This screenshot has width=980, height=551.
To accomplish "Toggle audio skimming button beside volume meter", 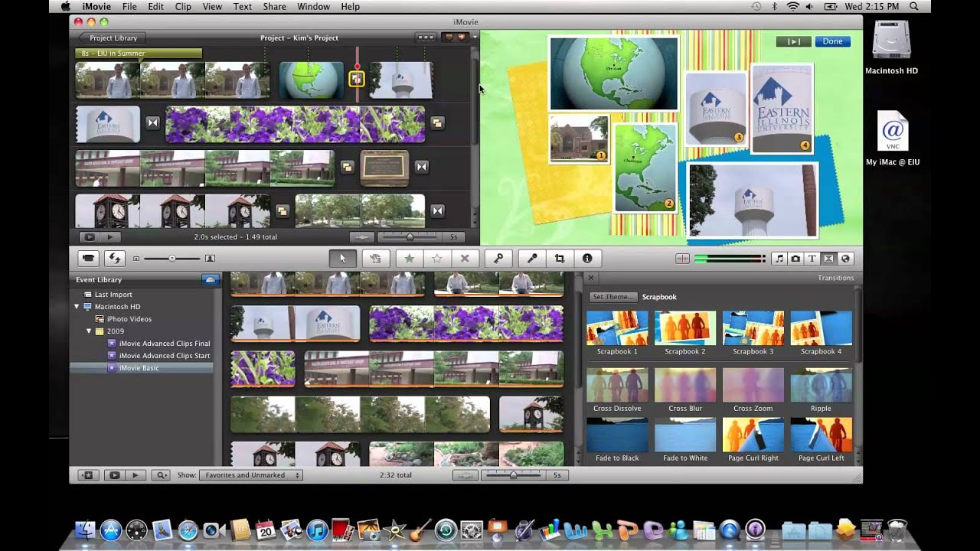I will pos(682,259).
